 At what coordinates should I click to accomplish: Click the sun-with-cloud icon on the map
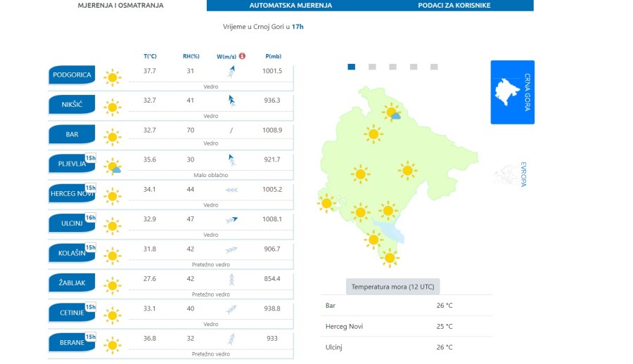tap(392, 112)
